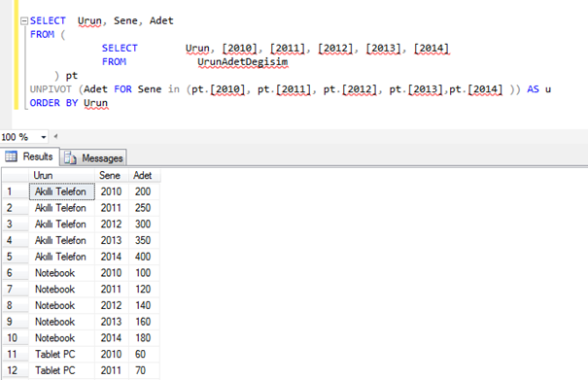This screenshot has height=380, width=588.
Task: Select the Urun column header
Action: coord(61,176)
